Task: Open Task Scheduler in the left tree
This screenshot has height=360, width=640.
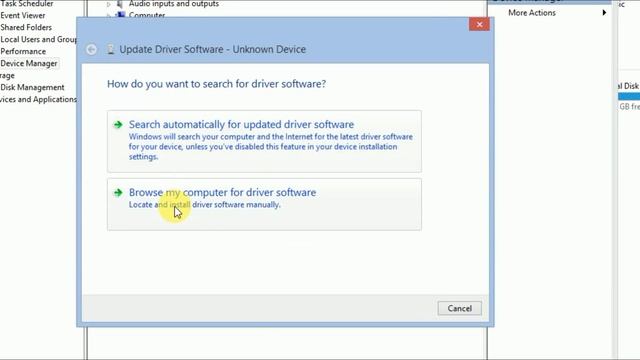Action: 27,4
